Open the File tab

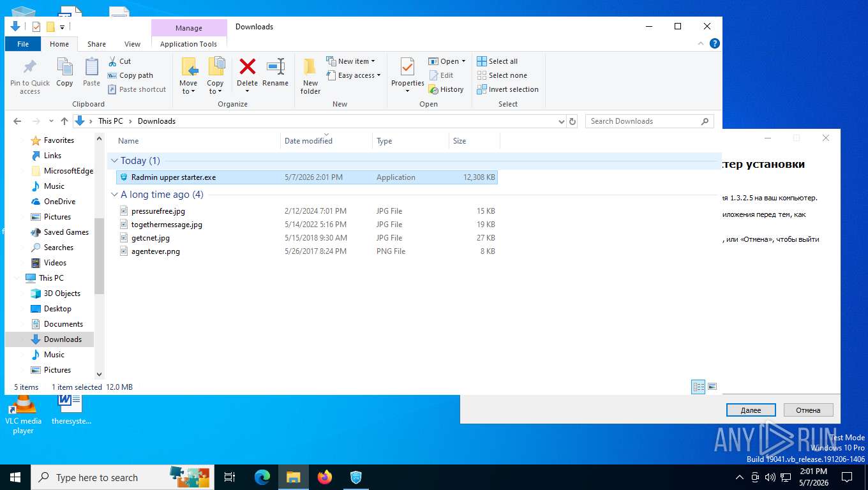[x=23, y=44]
